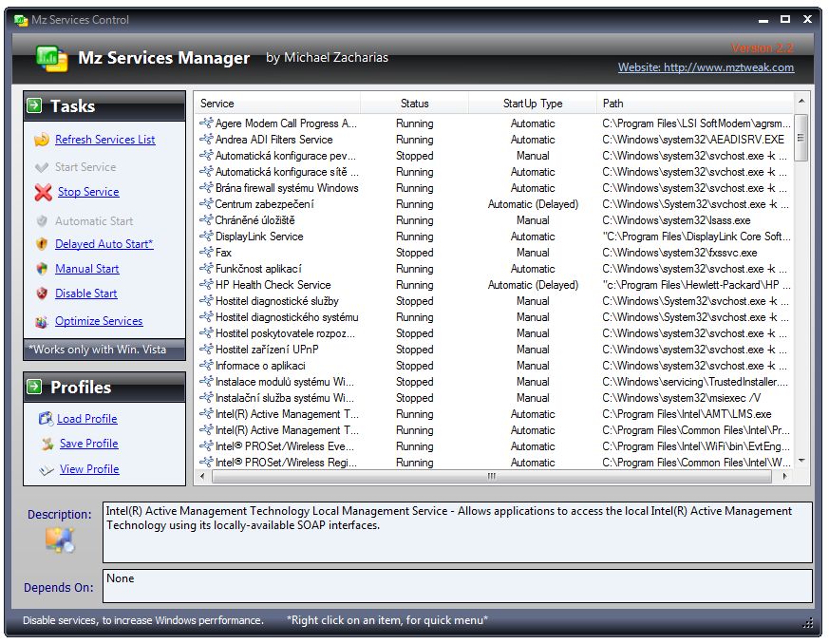Select Hostitel diagnostické služby row
Image resolution: width=829 pixels, height=644 pixels.
495,301
